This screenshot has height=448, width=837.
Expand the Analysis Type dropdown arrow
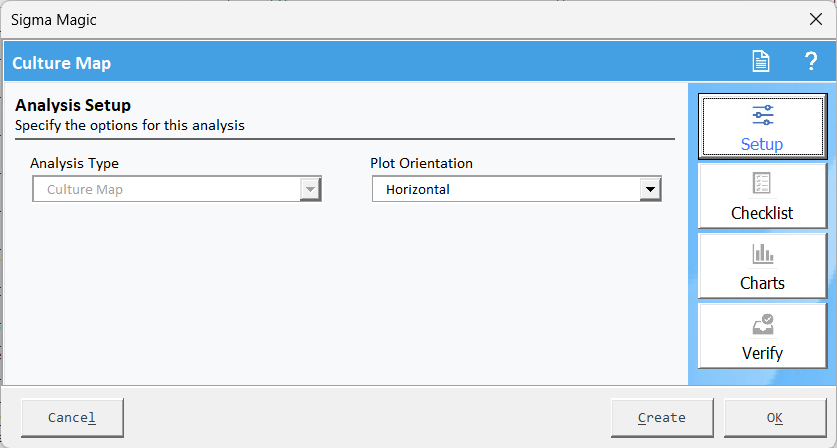pos(310,190)
